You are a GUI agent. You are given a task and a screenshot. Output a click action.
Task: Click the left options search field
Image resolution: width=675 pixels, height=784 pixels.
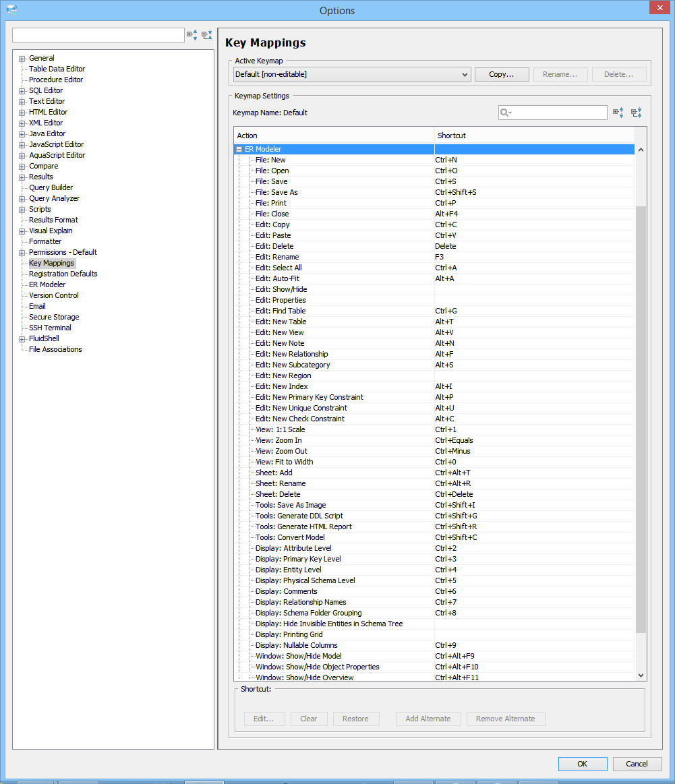(x=98, y=35)
